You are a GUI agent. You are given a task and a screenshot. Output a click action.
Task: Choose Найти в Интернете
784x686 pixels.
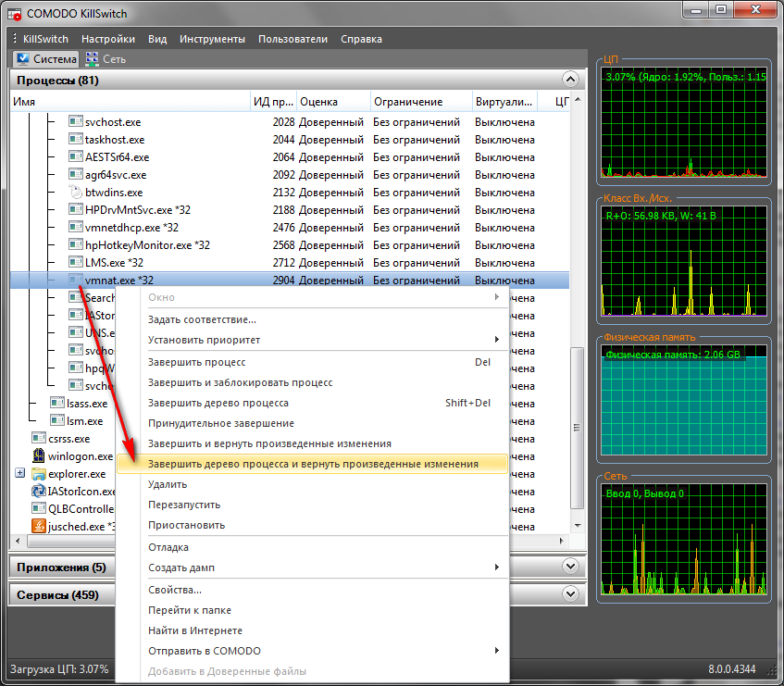pos(313,630)
